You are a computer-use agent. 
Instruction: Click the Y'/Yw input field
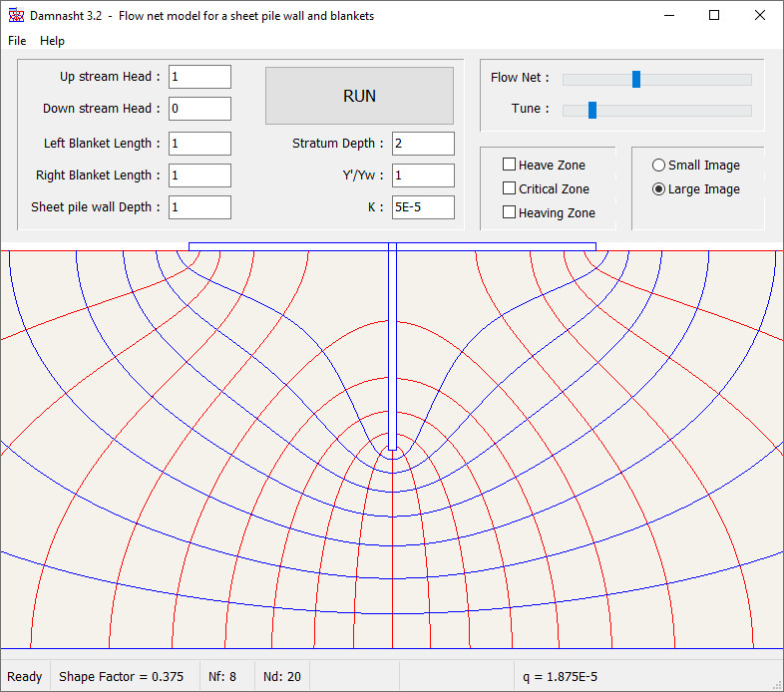click(x=423, y=175)
